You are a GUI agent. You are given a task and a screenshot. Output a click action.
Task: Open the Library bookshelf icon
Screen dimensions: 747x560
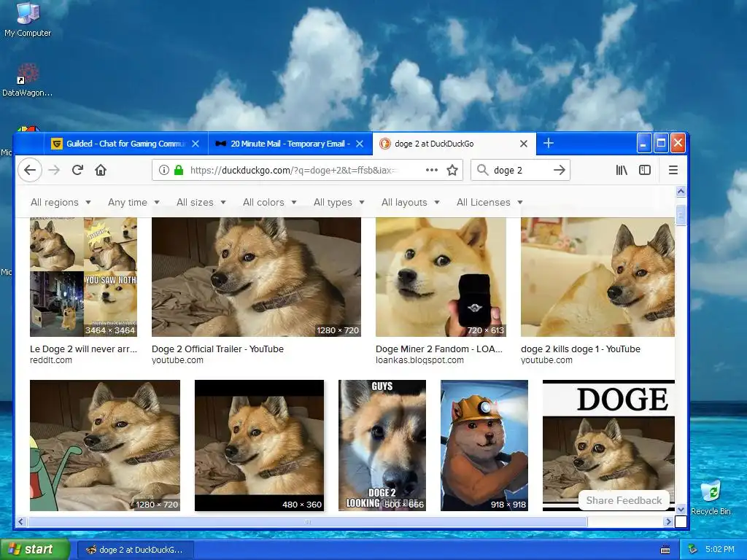[622, 170]
